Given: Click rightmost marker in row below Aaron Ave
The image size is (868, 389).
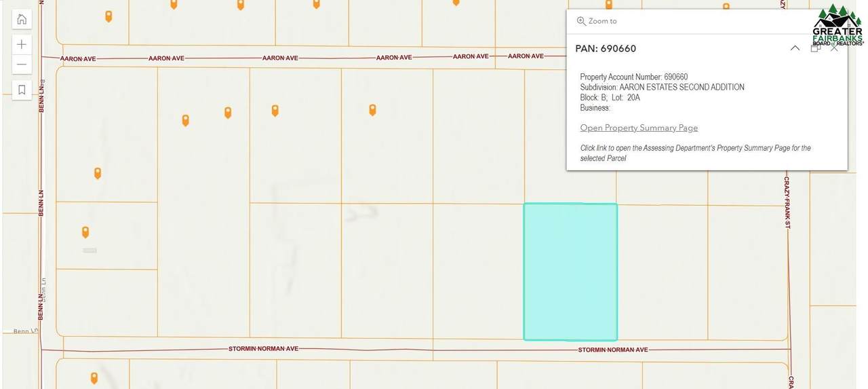Looking at the screenshot, I should 372,109.
